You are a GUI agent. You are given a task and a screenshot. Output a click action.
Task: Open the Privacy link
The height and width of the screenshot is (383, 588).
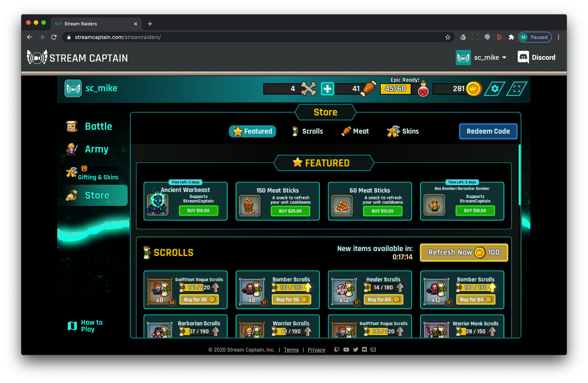[x=316, y=350]
